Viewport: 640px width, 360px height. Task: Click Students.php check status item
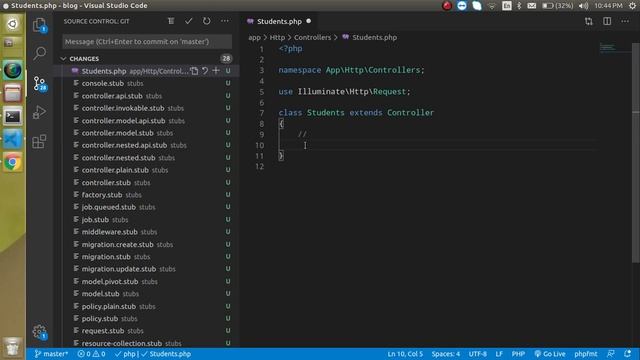(166, 354)
